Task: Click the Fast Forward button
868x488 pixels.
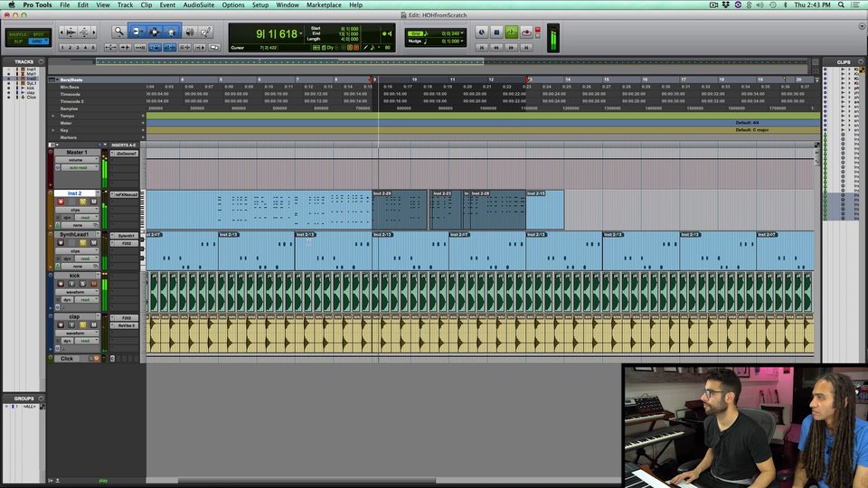Action: (512, 48)
